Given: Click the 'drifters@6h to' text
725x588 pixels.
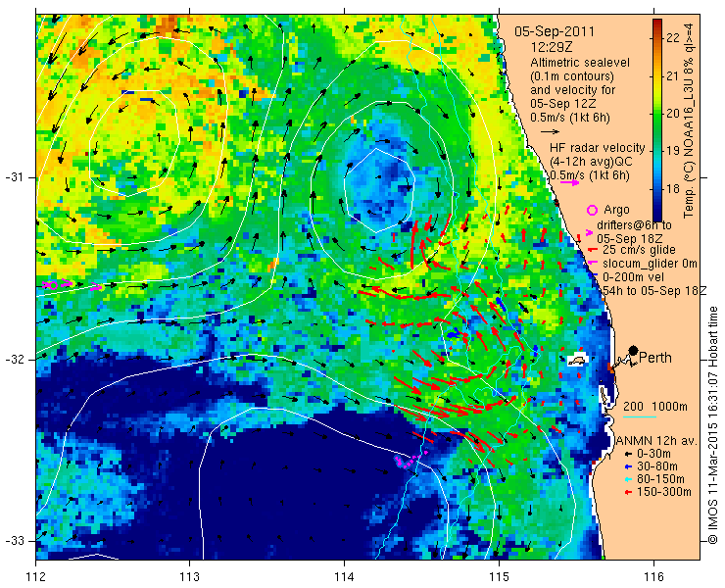Looking at the screenshot, I should pos(635,225).
